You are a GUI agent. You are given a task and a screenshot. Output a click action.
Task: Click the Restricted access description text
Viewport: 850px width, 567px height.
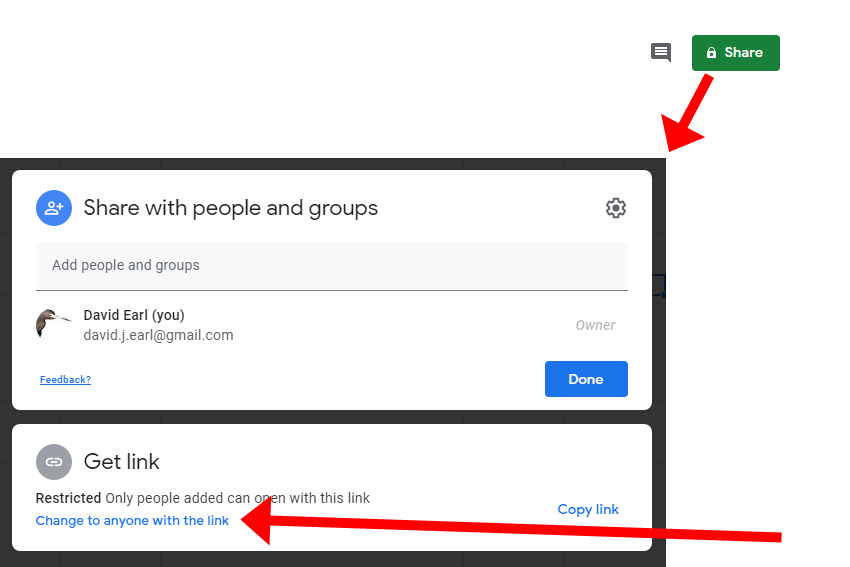[x=203, y=498]
